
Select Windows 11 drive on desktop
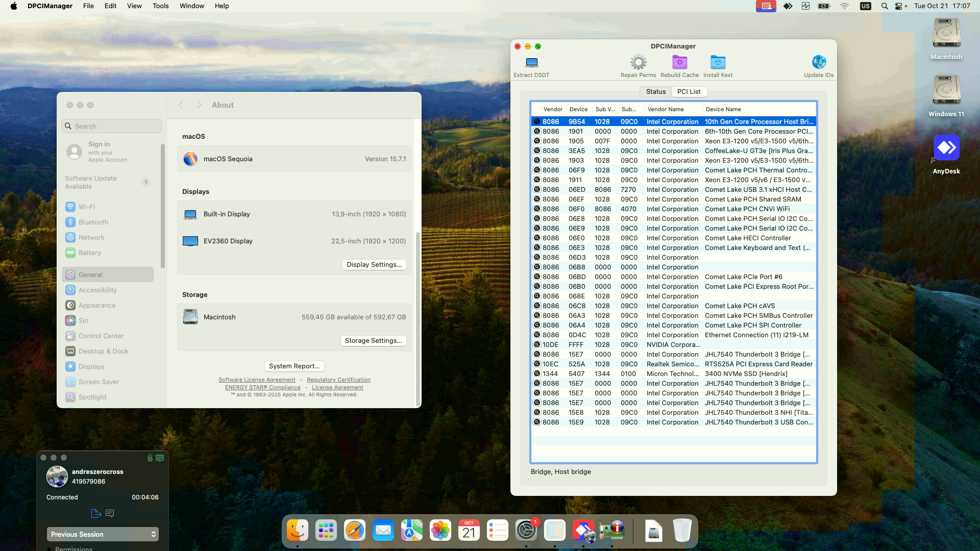(946, 91)
